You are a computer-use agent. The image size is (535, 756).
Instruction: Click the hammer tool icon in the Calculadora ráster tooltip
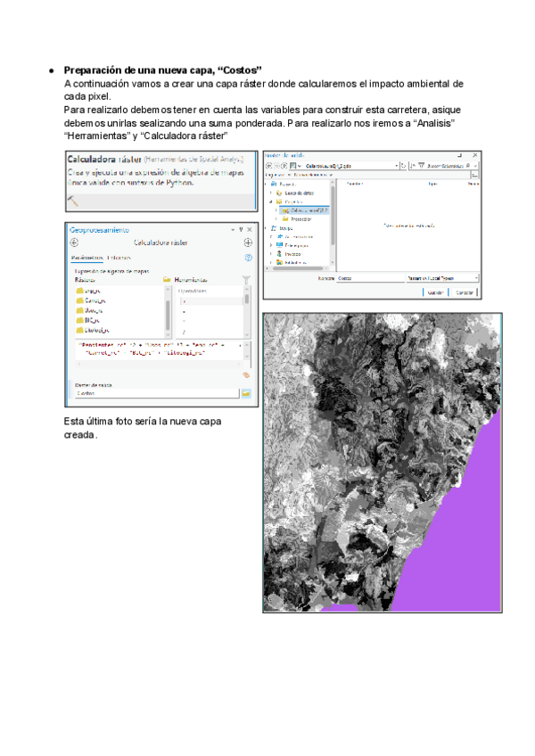[72, 201]
